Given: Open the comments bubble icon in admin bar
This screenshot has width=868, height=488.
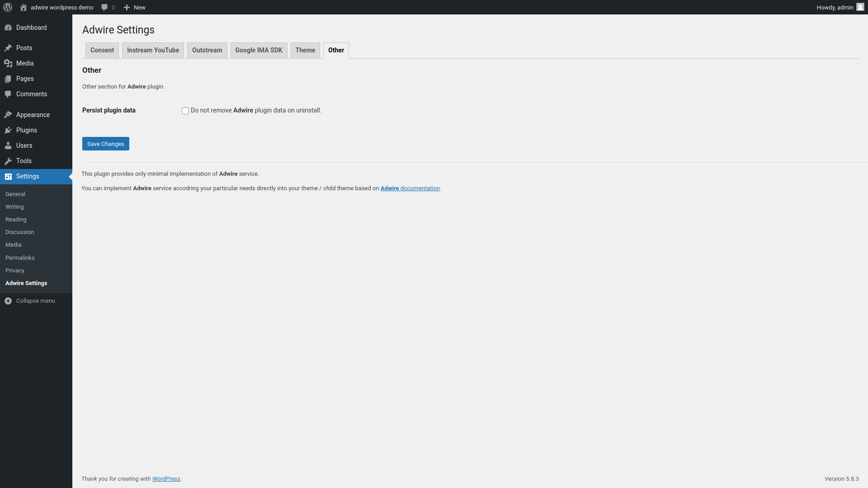Looking at the screenshot, I should coord(104,7).
